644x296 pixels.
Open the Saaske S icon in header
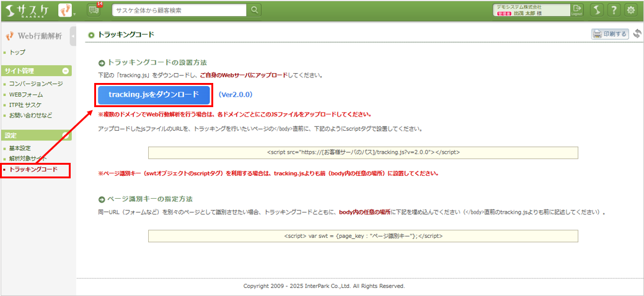[x=597, y=11]
